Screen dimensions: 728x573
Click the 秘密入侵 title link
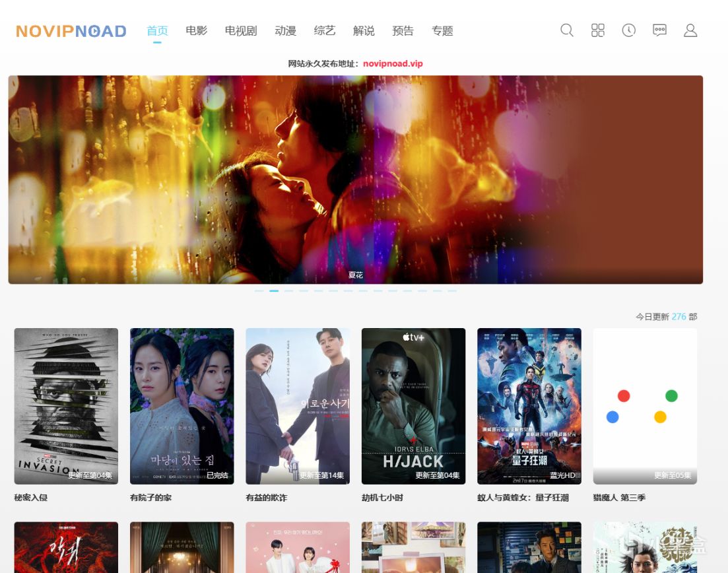31,497
